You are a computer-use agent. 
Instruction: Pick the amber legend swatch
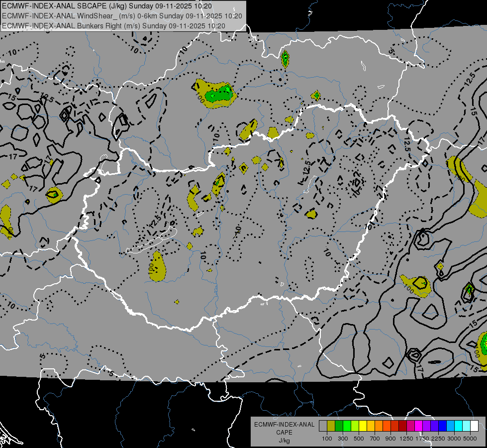coord(371,426)
